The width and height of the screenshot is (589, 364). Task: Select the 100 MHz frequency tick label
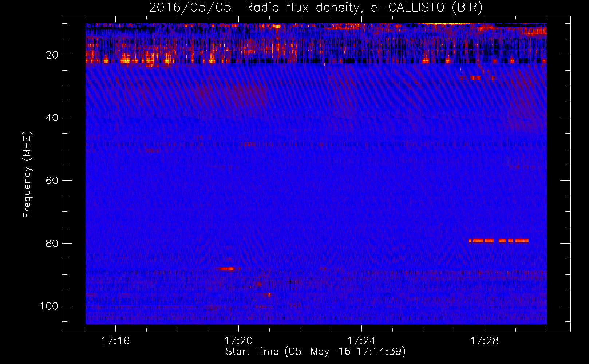[x=49, y=306]
